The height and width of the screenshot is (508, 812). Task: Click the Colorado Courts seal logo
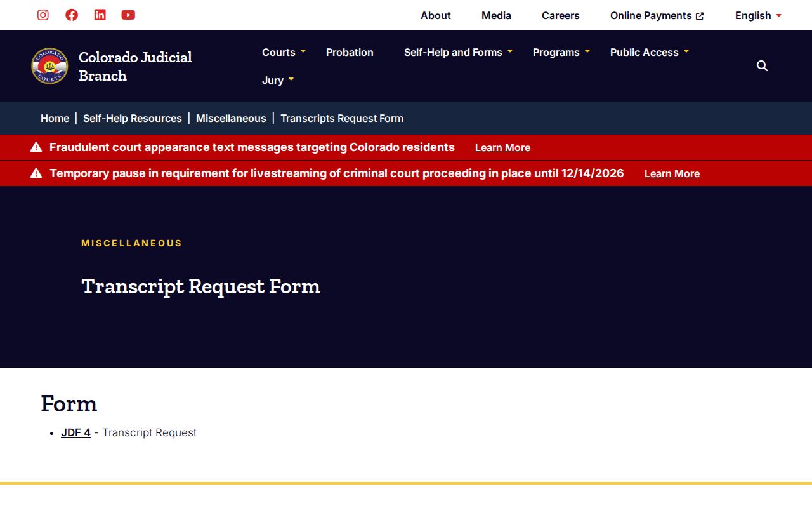coord(49,66)
